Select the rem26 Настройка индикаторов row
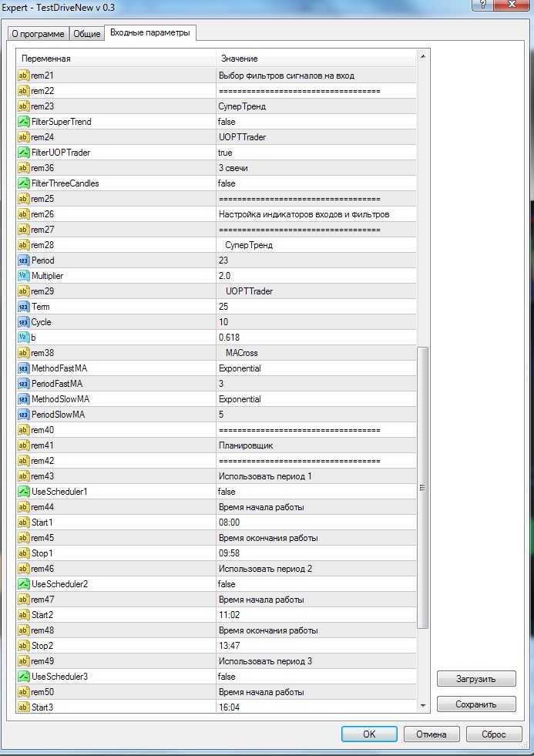Screen dimensions: 534x756 [x=217, y=214]
